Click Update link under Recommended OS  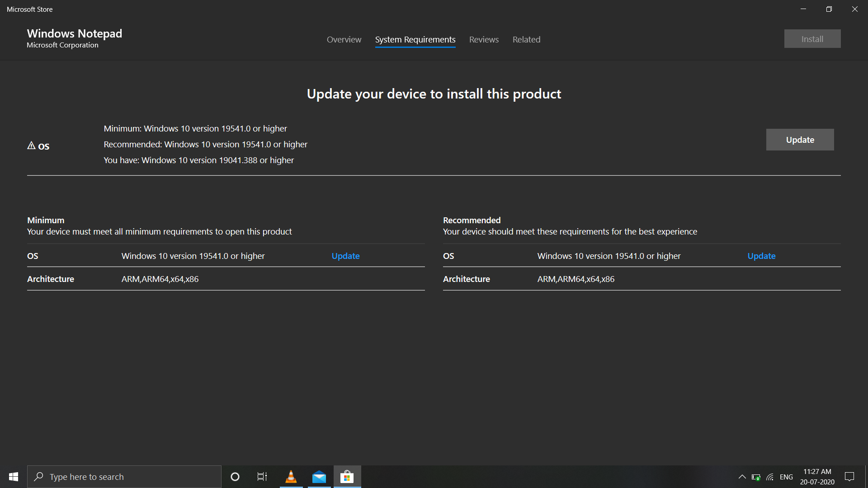(761, 256)
